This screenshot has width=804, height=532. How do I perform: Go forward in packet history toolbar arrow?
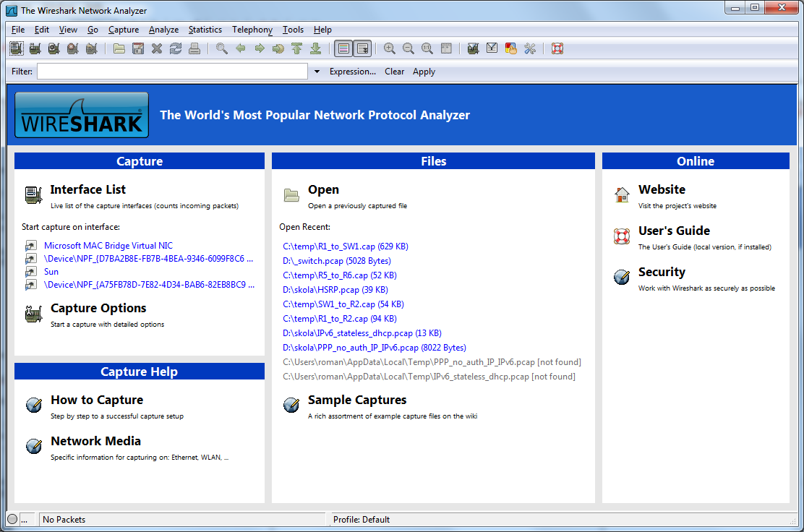260,48
